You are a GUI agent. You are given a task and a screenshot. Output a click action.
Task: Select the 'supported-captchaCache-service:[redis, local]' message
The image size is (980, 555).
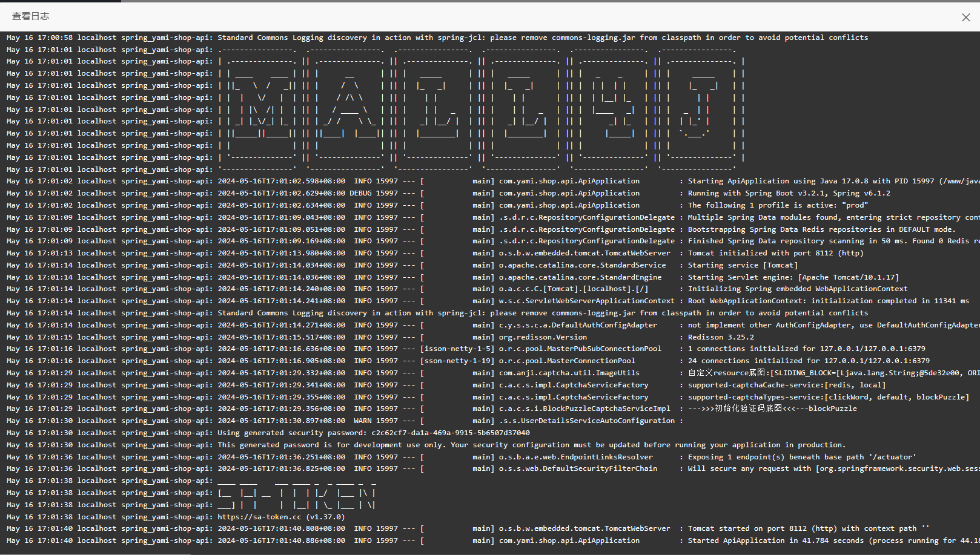click(786, 385)
